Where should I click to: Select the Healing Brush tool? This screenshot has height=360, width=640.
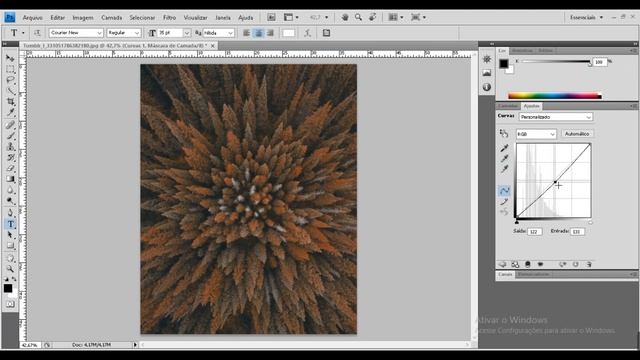10,125
